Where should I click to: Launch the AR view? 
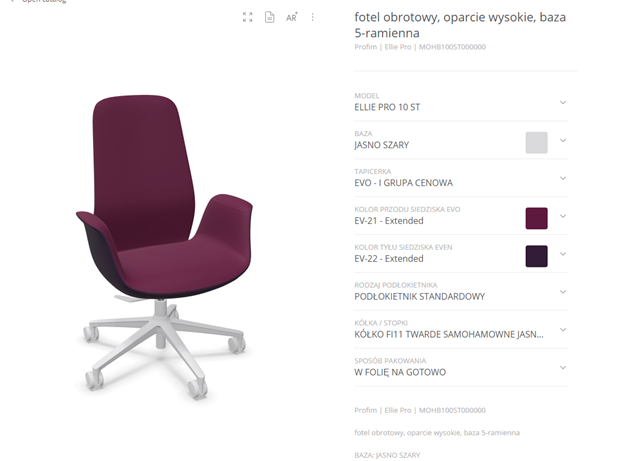(291, 17)
